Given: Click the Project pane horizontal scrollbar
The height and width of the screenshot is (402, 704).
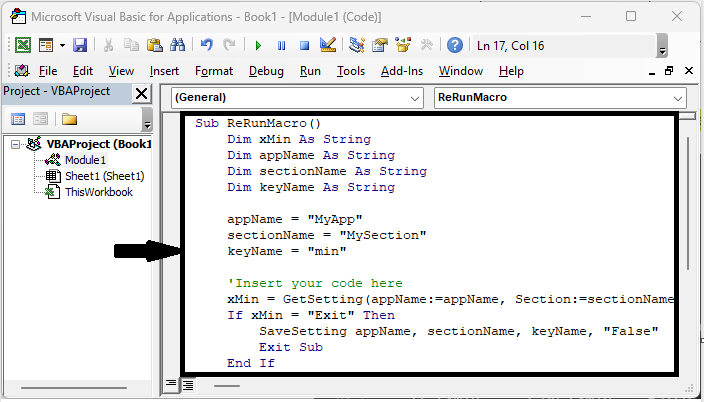Looking at the screenshot, I should 74,388.
